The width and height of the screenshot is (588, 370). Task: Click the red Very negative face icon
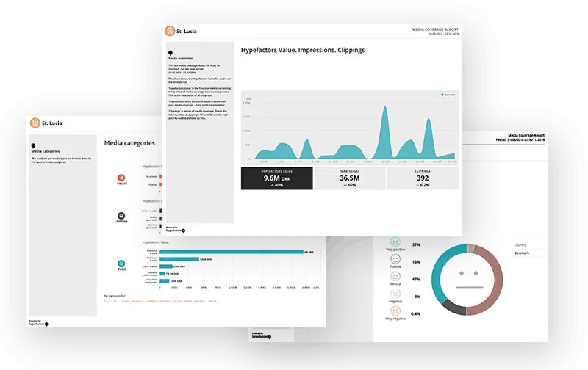[395, 311]
